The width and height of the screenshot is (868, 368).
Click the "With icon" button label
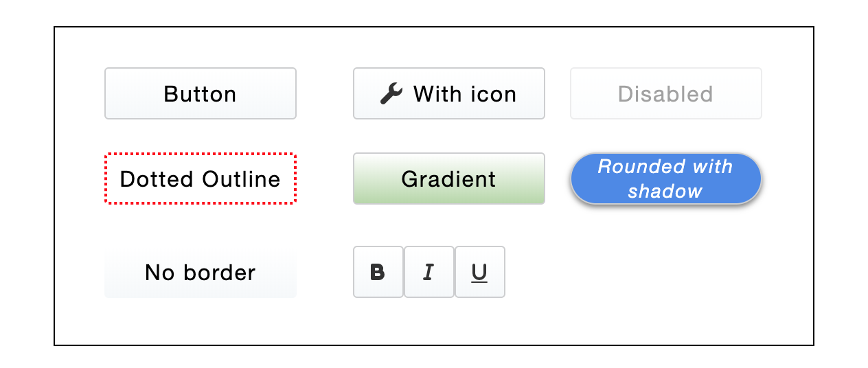click(465, 93)
